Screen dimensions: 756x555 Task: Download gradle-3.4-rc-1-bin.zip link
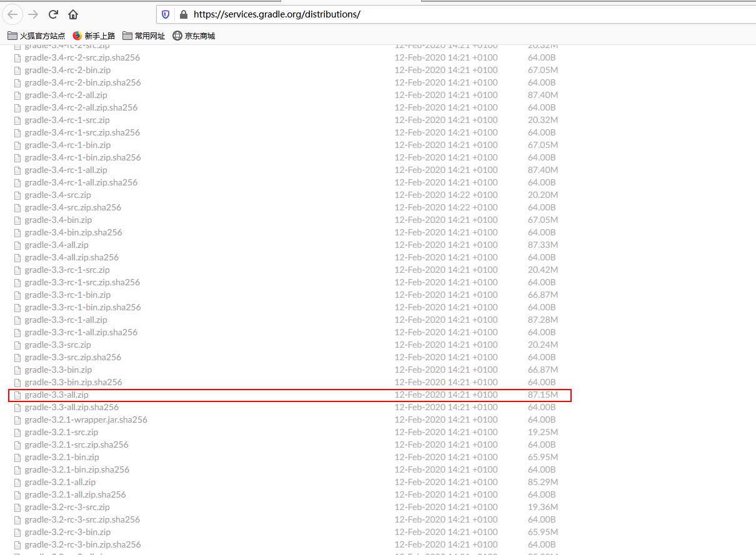(x=67, y=145)
